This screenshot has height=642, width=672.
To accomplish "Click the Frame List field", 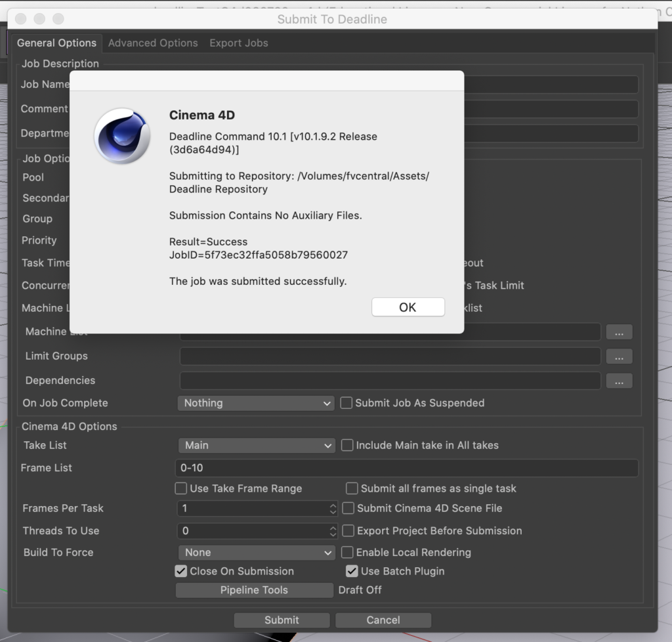I will point(407,467).
